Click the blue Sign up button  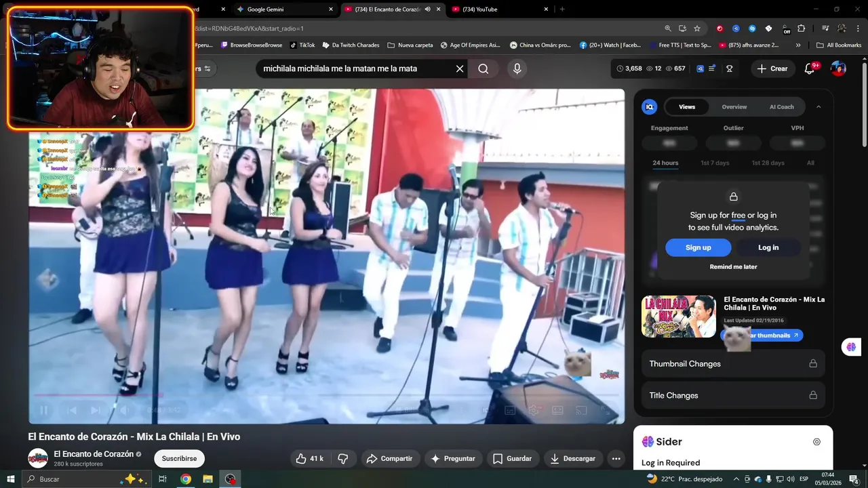[x=698, y=247]
